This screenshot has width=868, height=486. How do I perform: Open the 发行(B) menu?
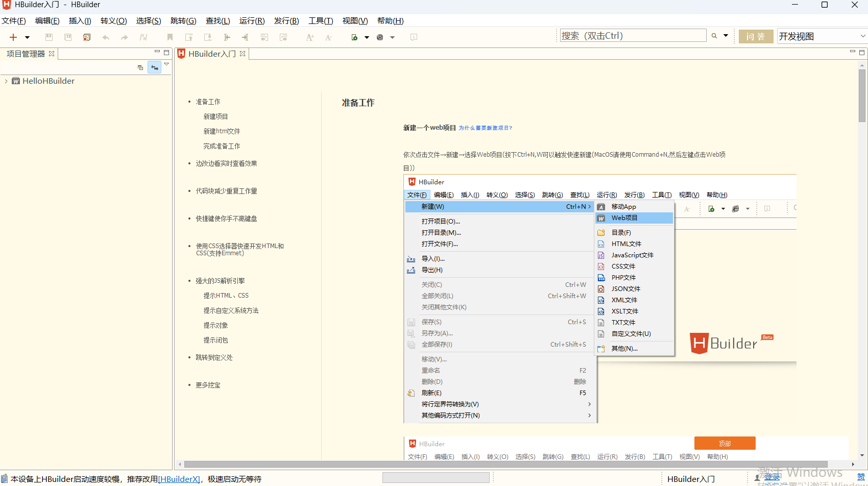(x=286, y=21)
